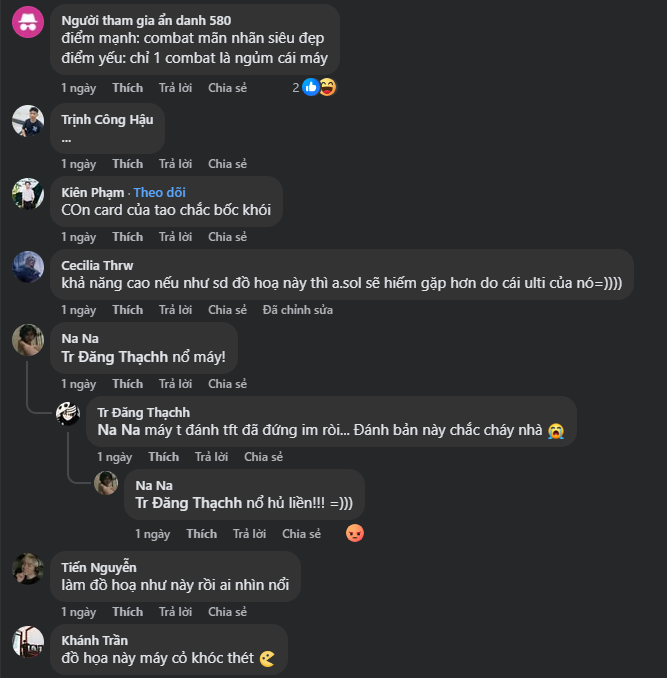Follow Kiên Phạm via Theo dõi link
The image size is (667, 678).
pos(159,192)
